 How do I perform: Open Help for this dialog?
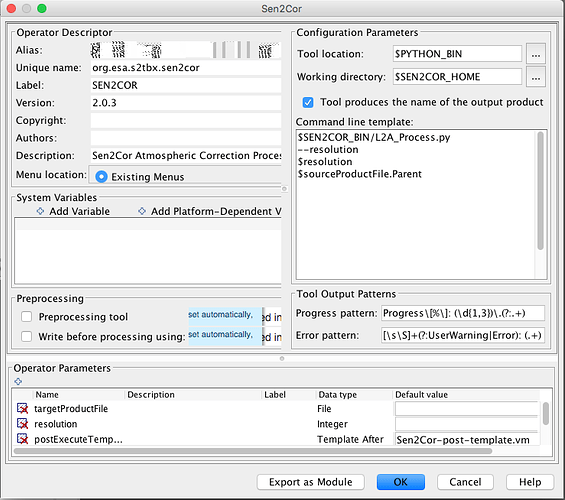[530, 482]
